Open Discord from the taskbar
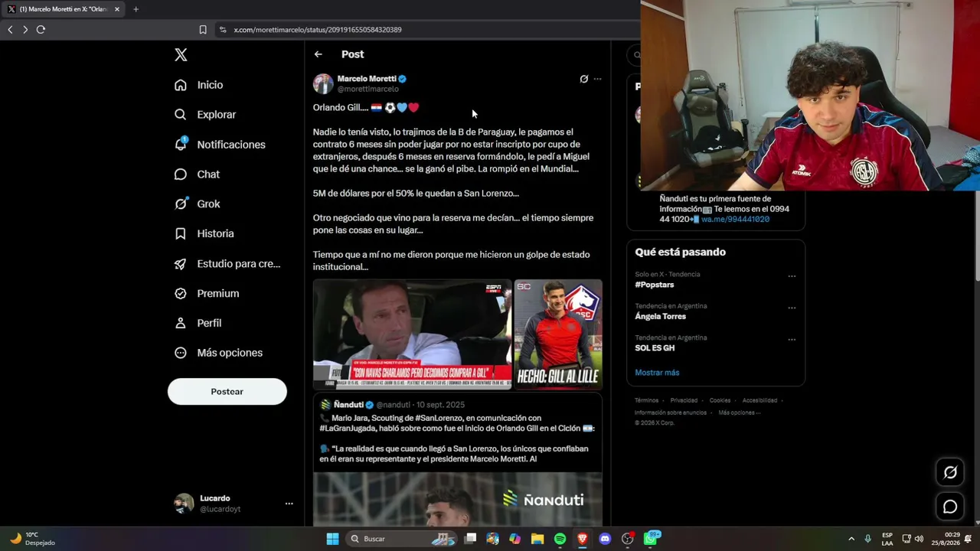Viewport: 980px width, 551px height. point(605,539)
